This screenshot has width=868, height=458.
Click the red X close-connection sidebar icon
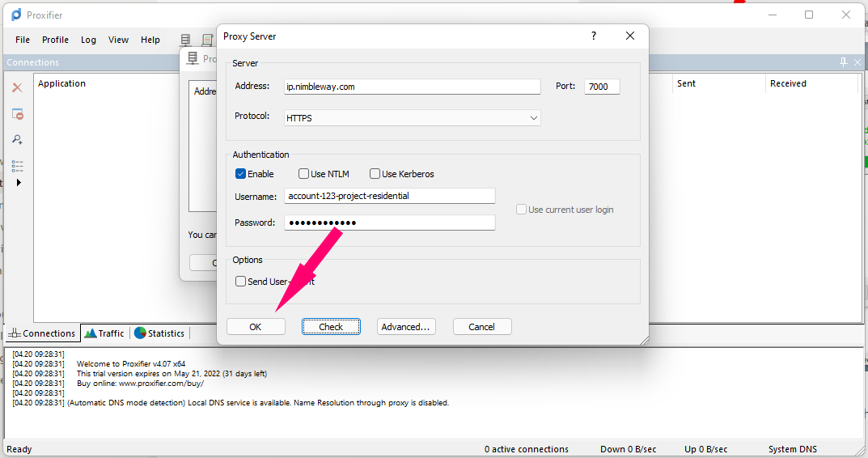coord(17,87)
